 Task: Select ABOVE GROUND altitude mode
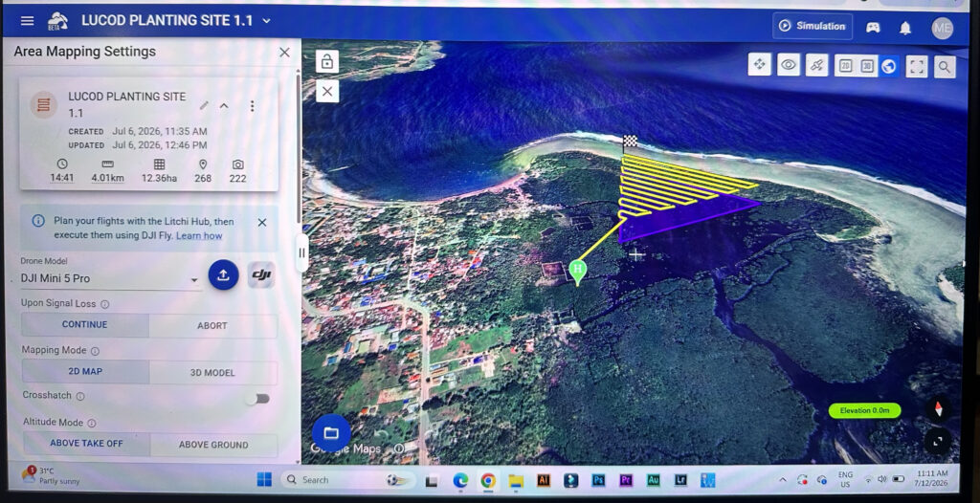coord(213,445)
